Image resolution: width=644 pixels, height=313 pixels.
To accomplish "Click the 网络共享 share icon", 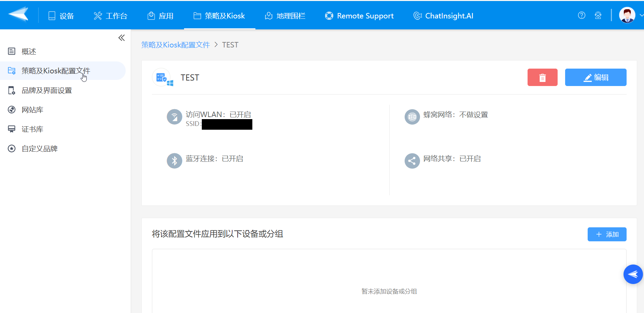I will [412, 161].
